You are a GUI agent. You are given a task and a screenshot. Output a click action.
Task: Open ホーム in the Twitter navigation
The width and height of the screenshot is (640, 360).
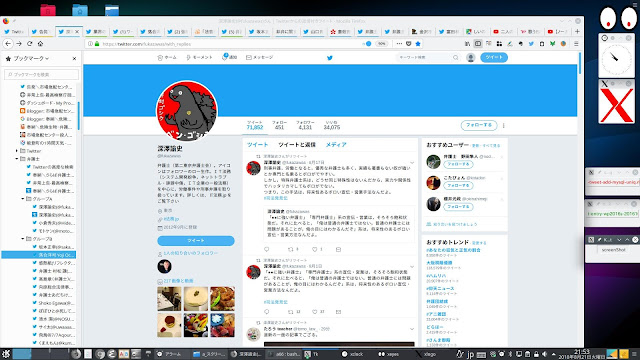[x=167, y=58]
